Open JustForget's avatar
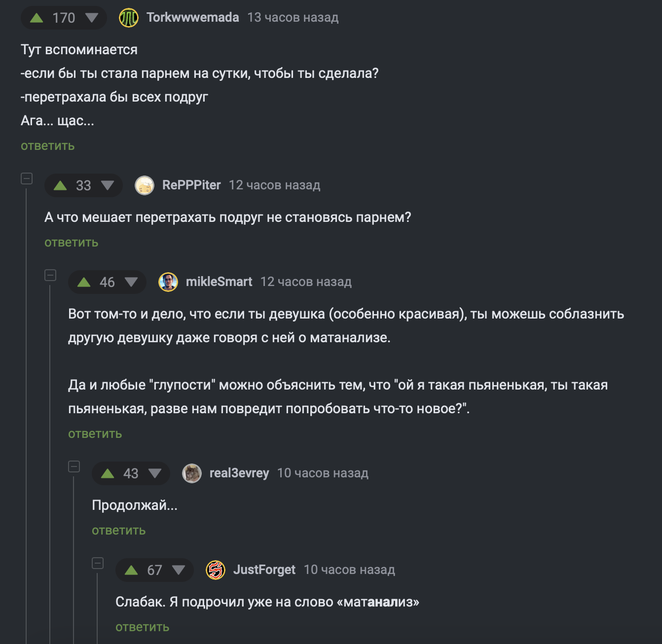Image resolution: width=662 pixels, height=644 pixels. [216, 571]
